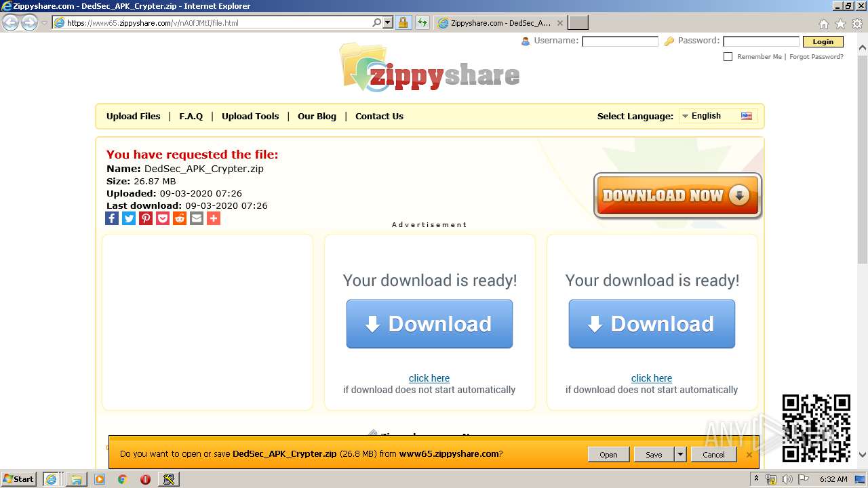The width and height of the screenshot is (868, 488).
Task: Click Open in the download bar
Action: 608,454
